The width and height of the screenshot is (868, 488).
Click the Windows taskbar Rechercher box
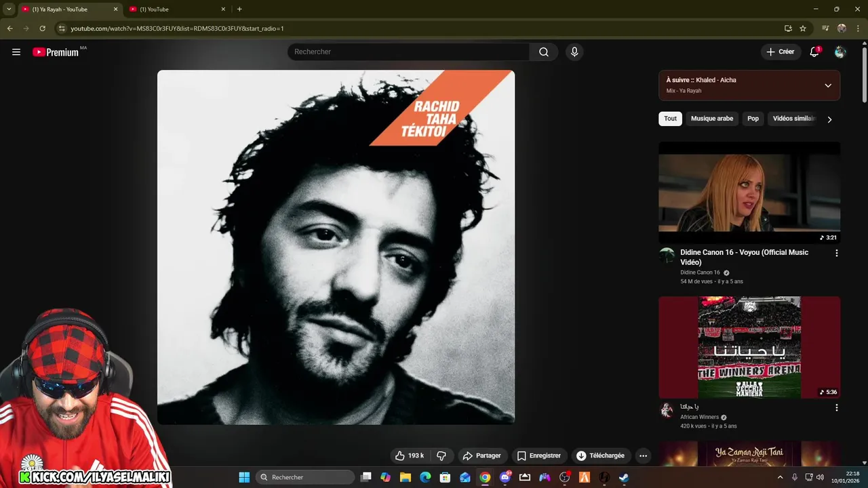click(x=305, y=477)
